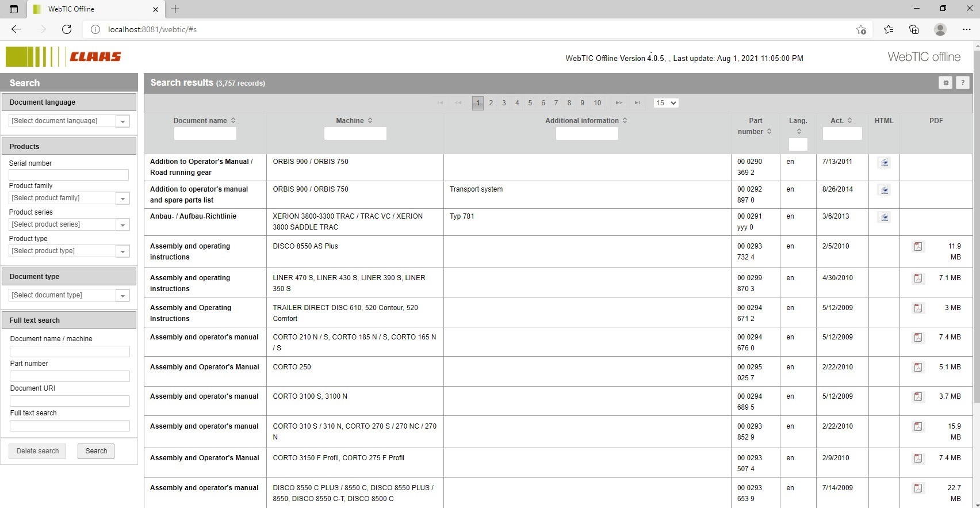Click the Full text search input

point(70,426)
